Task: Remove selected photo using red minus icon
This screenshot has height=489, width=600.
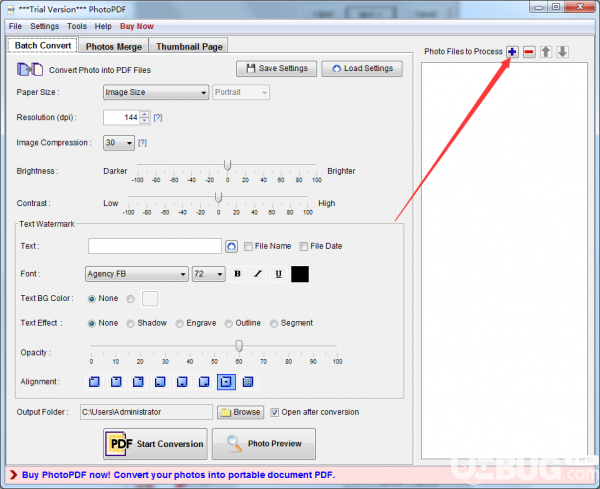Action: point(529,52)
